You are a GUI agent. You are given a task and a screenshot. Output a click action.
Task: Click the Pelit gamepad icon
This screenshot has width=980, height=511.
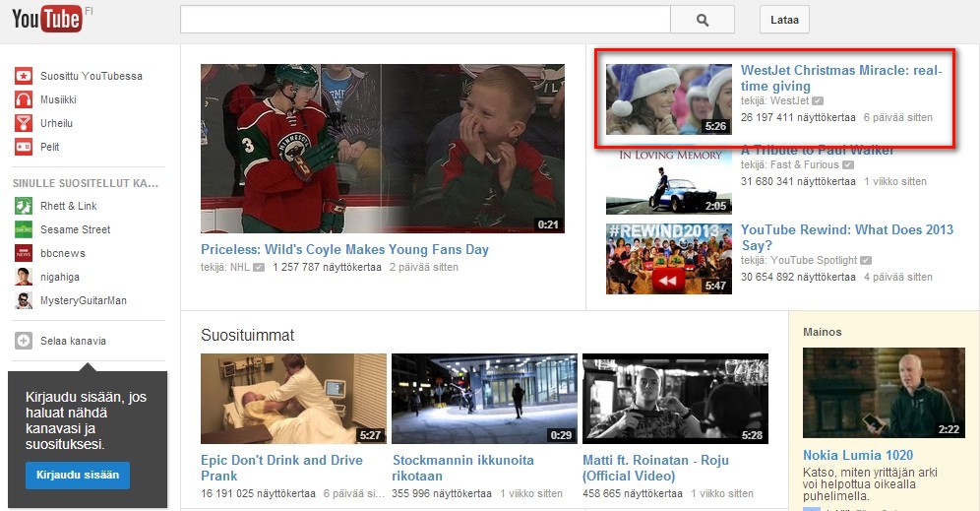click(x=24, y=147)
